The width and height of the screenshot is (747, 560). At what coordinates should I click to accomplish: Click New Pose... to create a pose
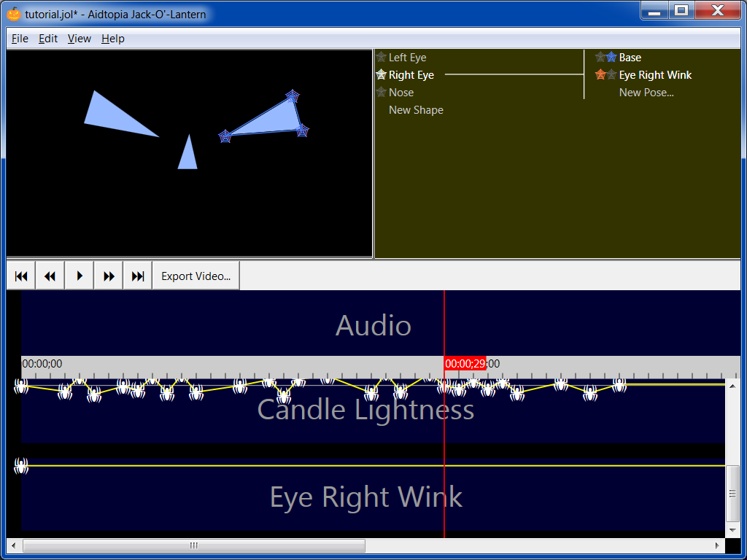tap(646, 93)
